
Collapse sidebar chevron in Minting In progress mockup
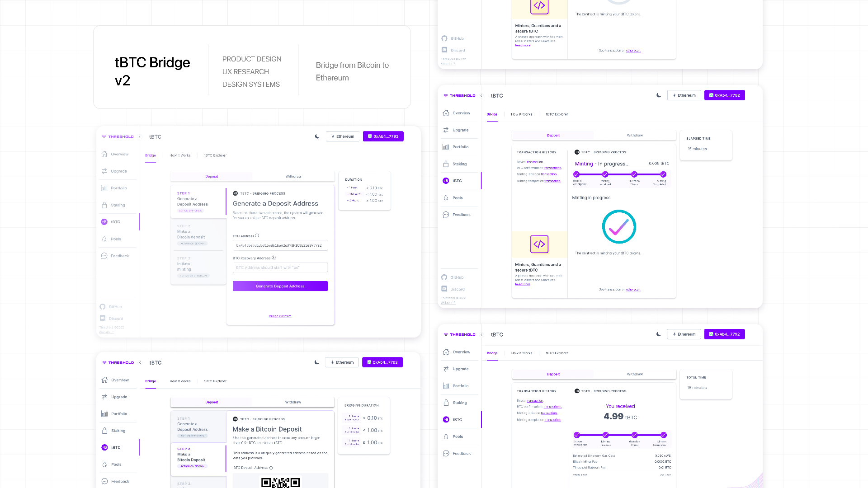(x=481, y=96)
